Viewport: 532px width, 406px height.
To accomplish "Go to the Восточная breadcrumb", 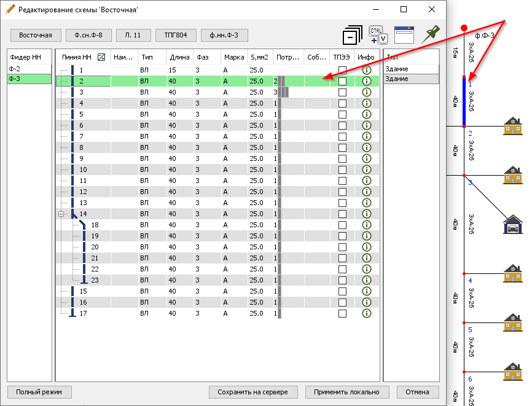I will pyautogui.click(x=36, y=35).
